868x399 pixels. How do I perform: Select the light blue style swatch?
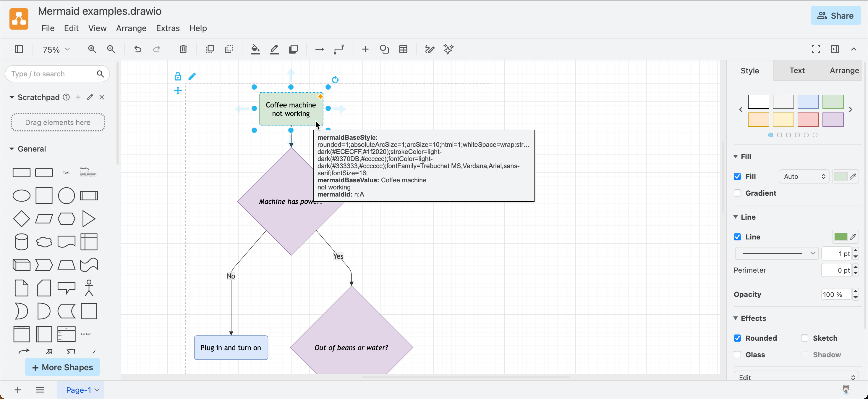pyautogui.click(x=808, y=102)
